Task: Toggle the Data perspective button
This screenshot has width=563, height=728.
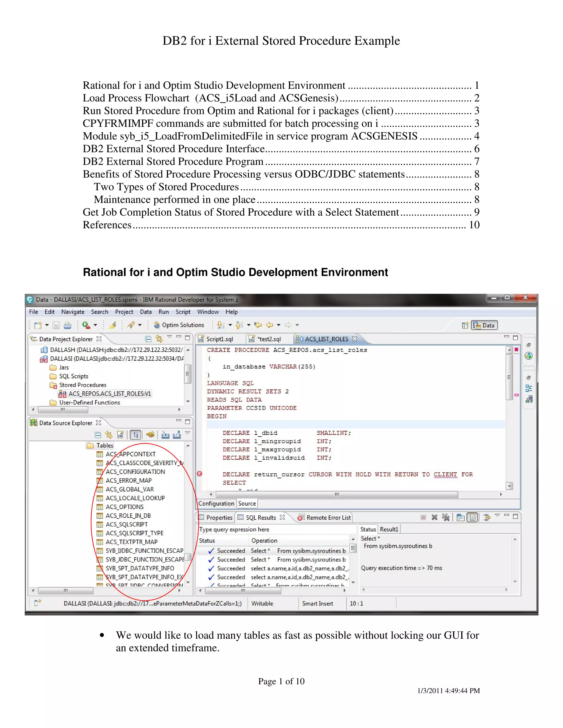Action: pos(484,325)
